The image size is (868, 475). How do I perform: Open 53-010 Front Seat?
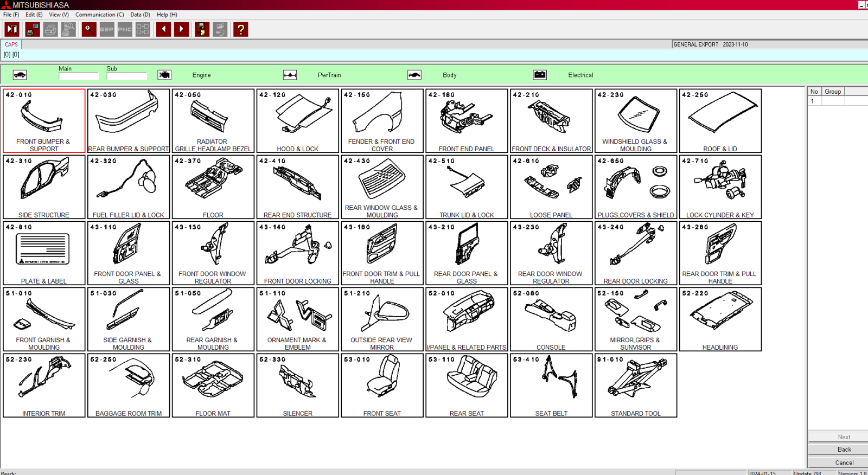pyautogui.click(x=382, y=386)
